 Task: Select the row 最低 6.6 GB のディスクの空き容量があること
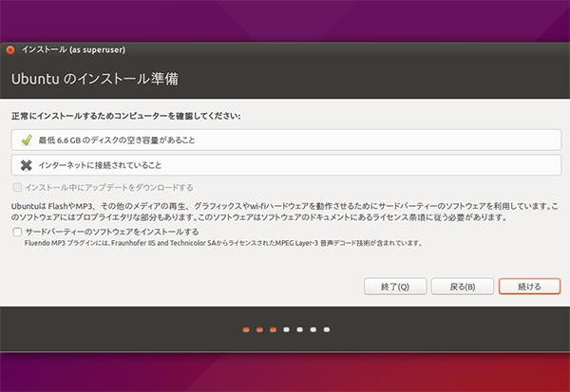click(x=286, y=140)
